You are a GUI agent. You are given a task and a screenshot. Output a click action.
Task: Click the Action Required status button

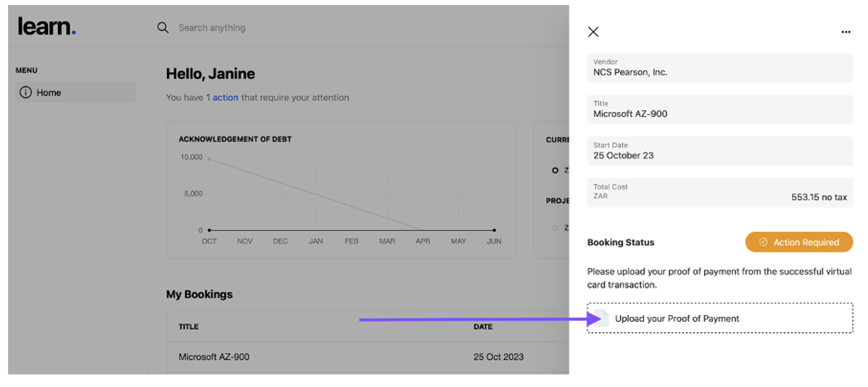click(x=799, y=242)
